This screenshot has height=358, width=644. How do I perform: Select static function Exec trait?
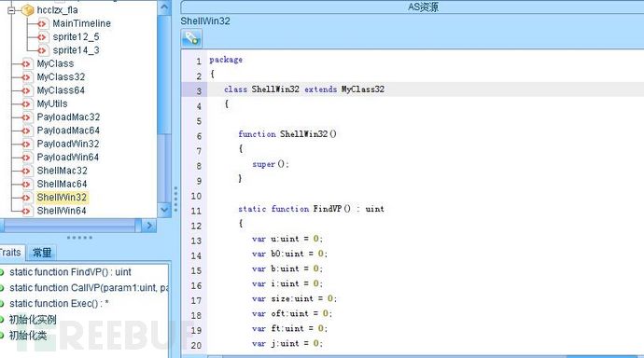[x=59, y=303]
